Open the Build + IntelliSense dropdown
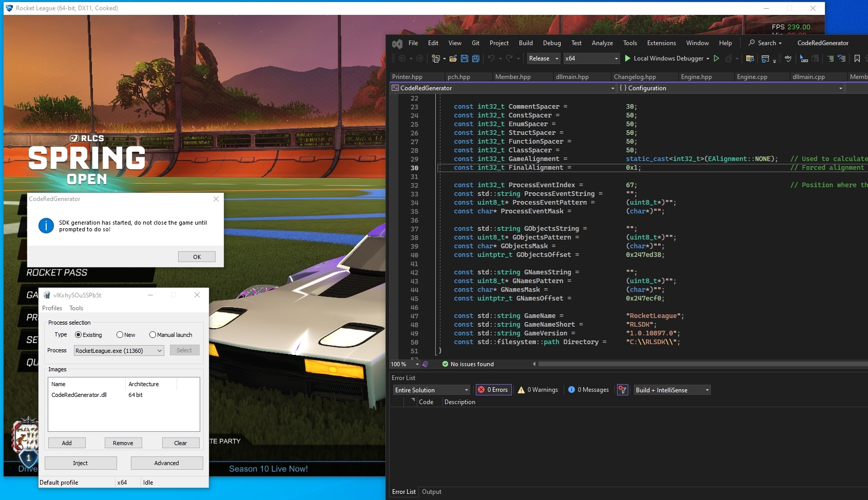Screen dimensions: 868x500 coord(672,390)
